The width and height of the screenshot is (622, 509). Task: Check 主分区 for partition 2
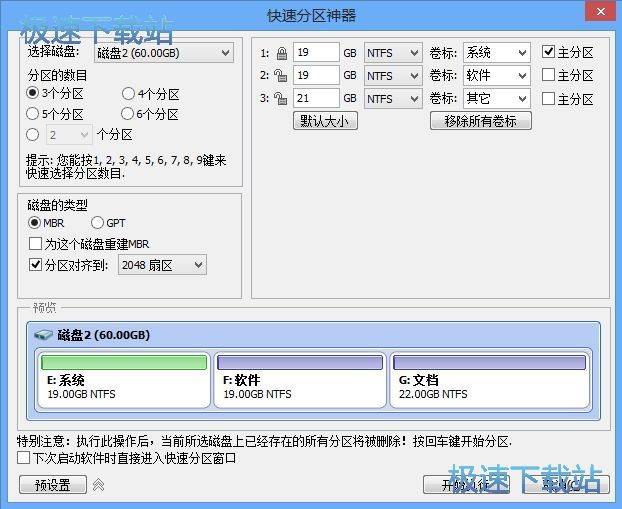[548, 75]
